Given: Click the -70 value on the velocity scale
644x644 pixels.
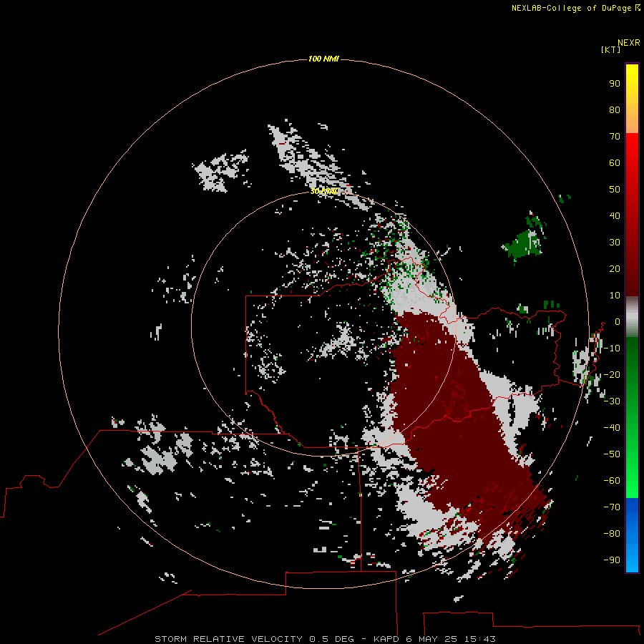Looking at the screenshot, I should pos(612,507).
